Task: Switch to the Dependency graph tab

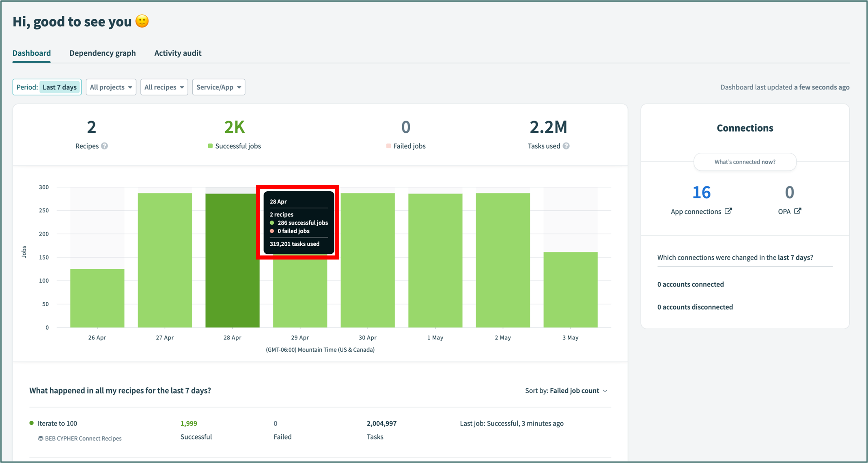Action: [102, 53]
